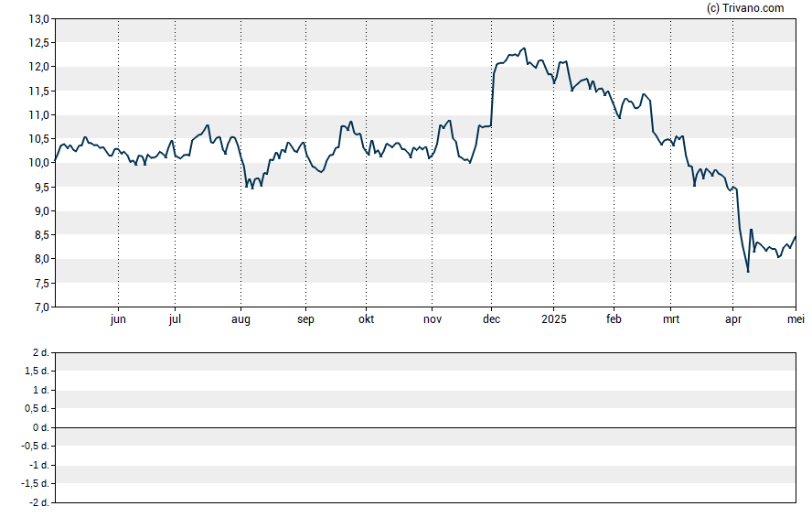Click the 7,0 price axis label

click(x=41, y=307)
